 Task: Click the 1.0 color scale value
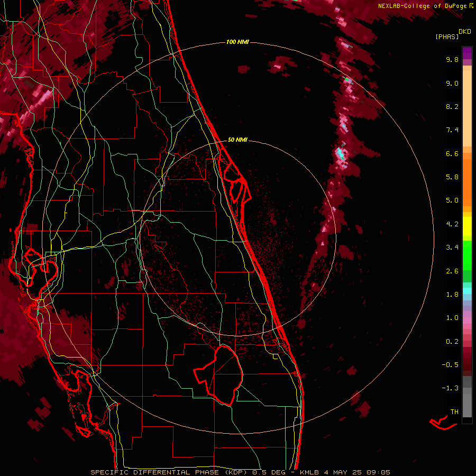[452, 318]
